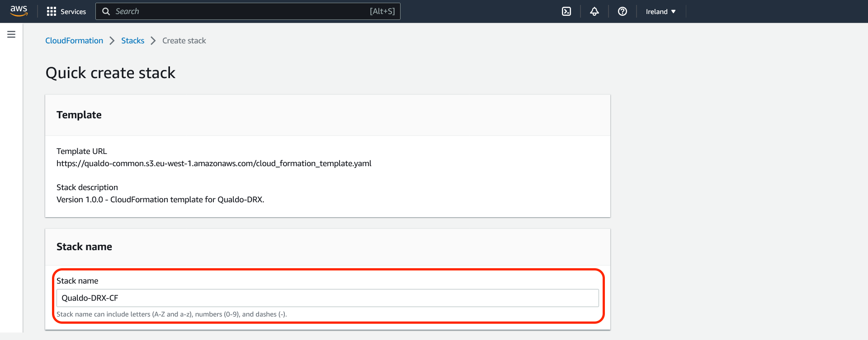Viewport: 868px width, 340px height.
Task: Click the Stack name input field
Action: [328, 298]
